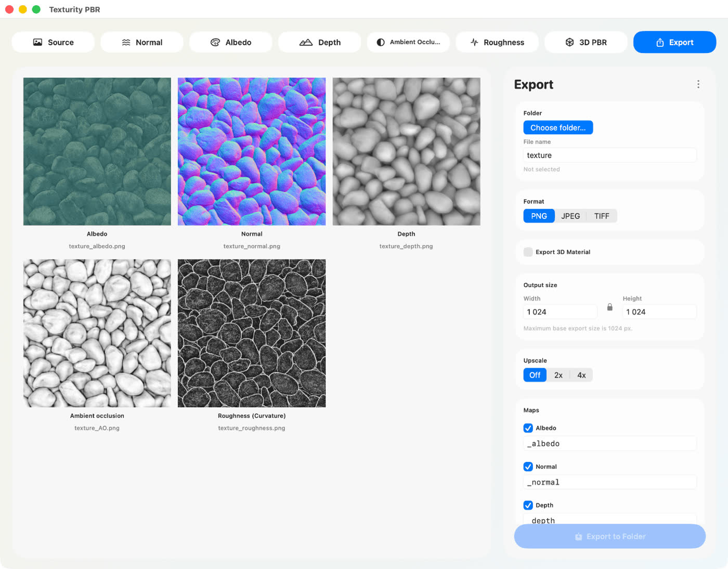Click the Roughness waveform icon
The image size is (728, 569).
474,42
